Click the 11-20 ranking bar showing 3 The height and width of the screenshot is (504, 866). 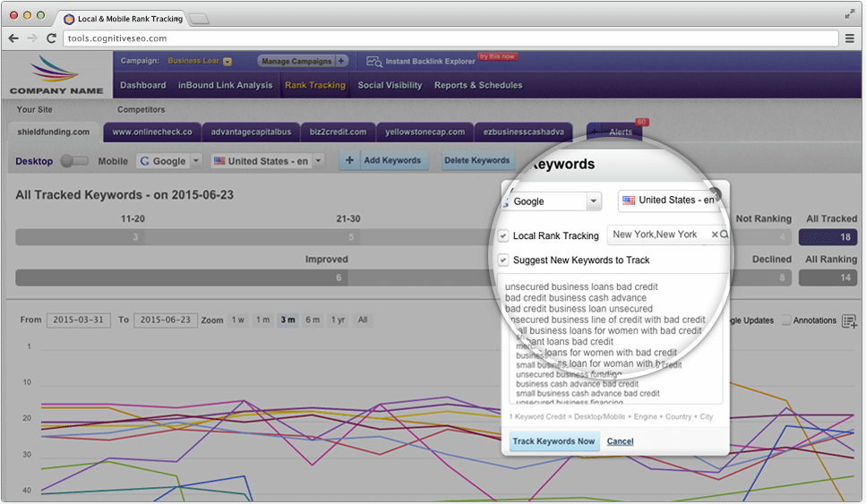81,237
